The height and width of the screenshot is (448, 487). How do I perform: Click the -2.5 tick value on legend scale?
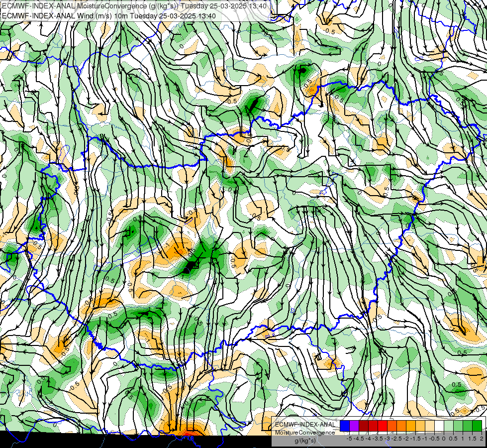point(396,439)
